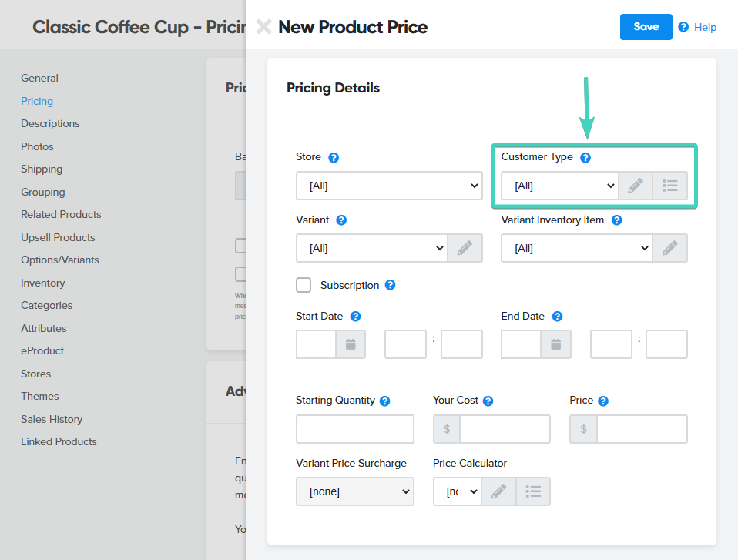Open the Photos section

(x=37, y=146)
